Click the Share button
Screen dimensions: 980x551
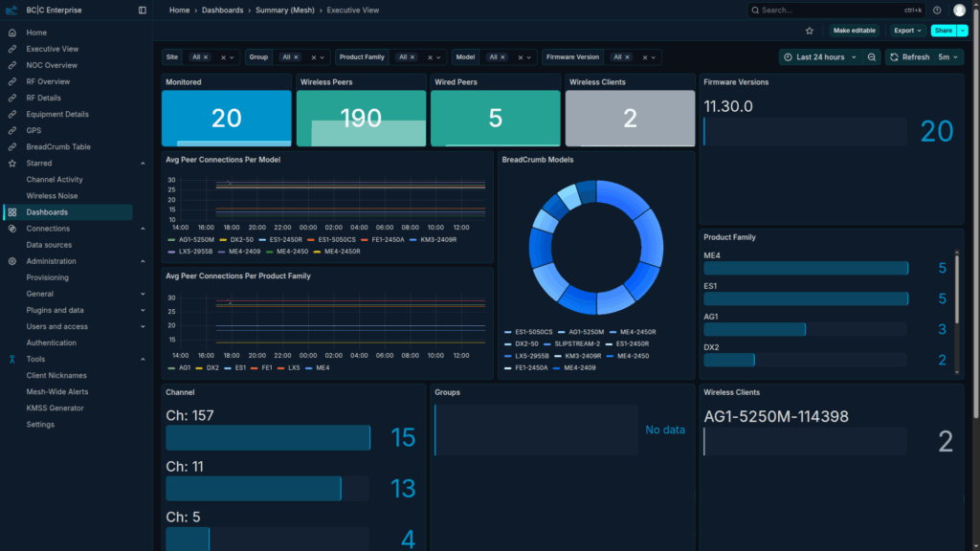point(944,30)
